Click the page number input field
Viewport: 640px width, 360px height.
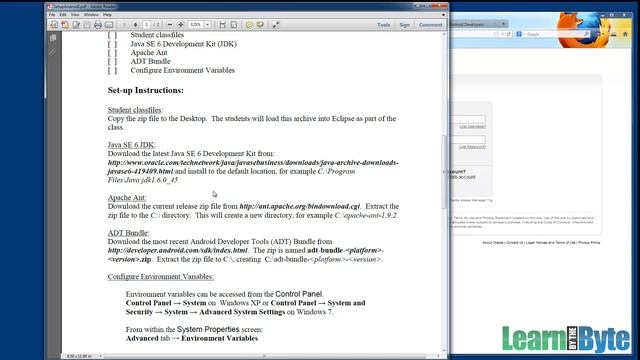147,25
